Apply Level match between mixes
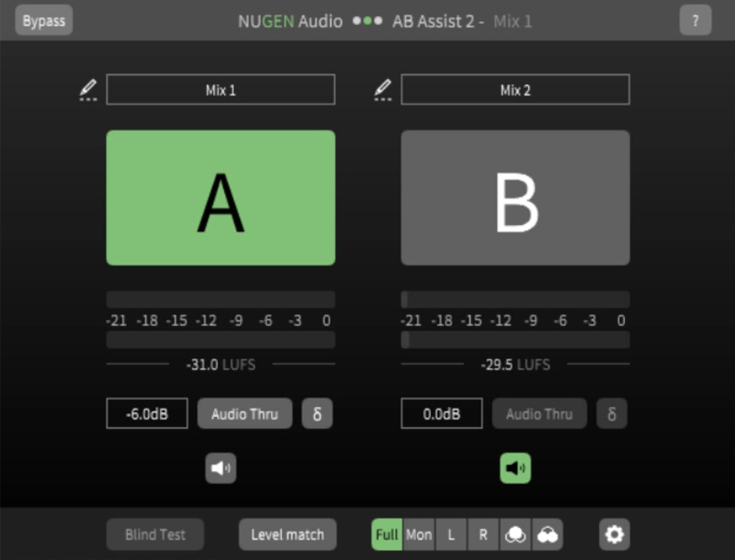735x560 pixels. [287, 533]
